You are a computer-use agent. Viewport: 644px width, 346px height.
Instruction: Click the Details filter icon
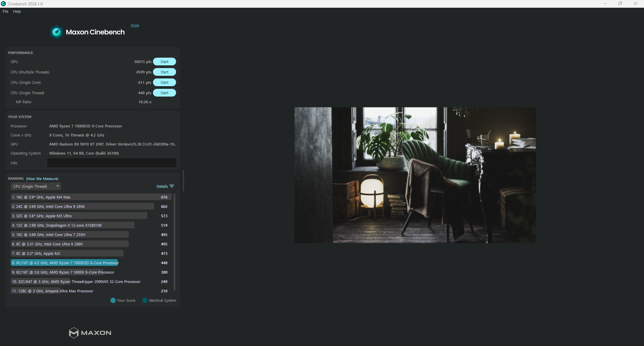[x=172, y=186]
